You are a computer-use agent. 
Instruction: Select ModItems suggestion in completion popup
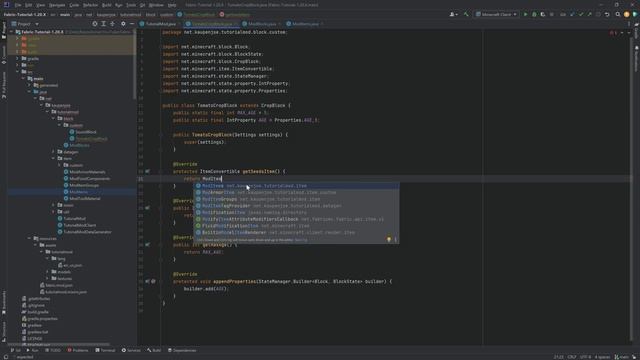296,186
